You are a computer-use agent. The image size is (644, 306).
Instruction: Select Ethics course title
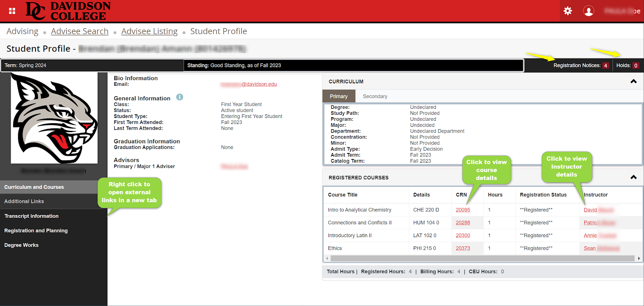point(335,248)
